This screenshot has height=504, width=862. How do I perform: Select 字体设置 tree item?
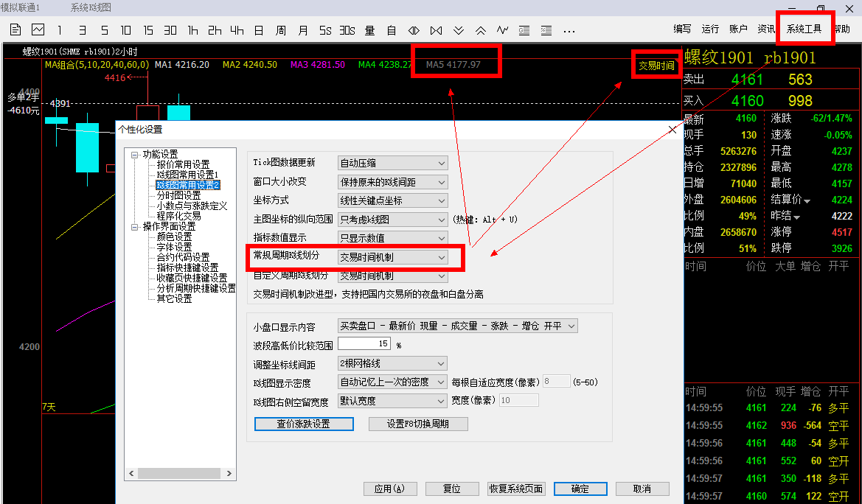click(x=174, y=248)
